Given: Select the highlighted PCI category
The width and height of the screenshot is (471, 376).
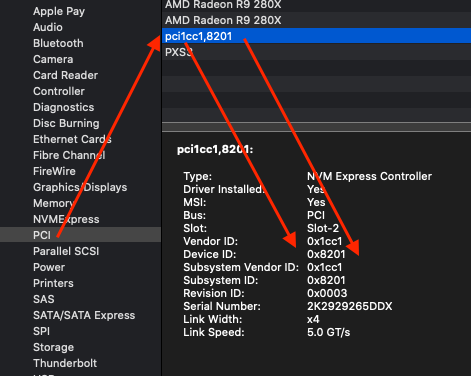Looking at the screenshot, I should tap(80, 235).
